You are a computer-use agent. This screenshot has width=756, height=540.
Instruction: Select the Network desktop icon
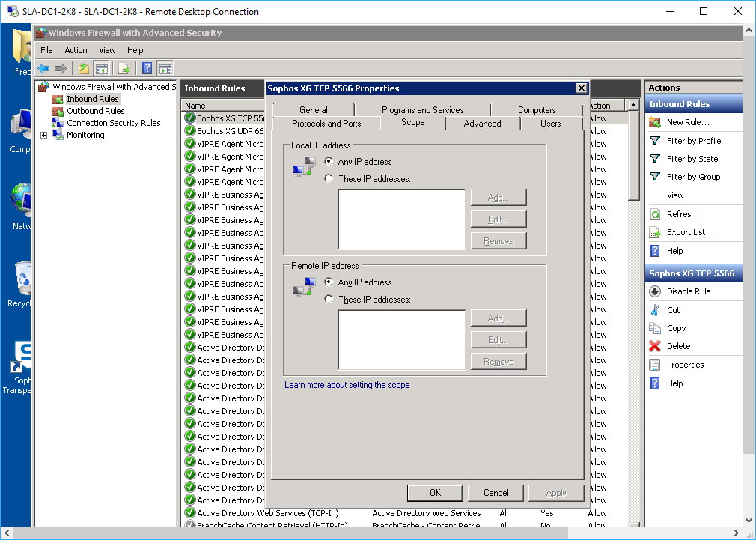tap(20, 207)
